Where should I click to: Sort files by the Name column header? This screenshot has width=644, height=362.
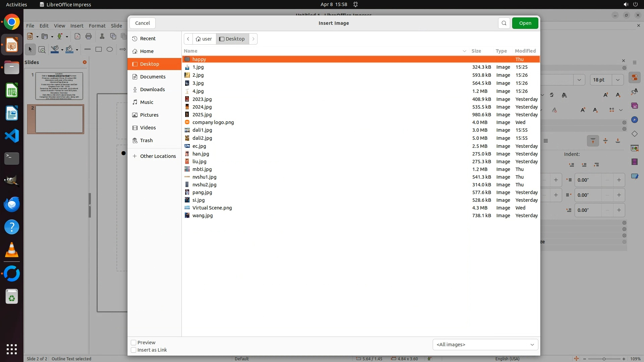[x=191, y=51]
